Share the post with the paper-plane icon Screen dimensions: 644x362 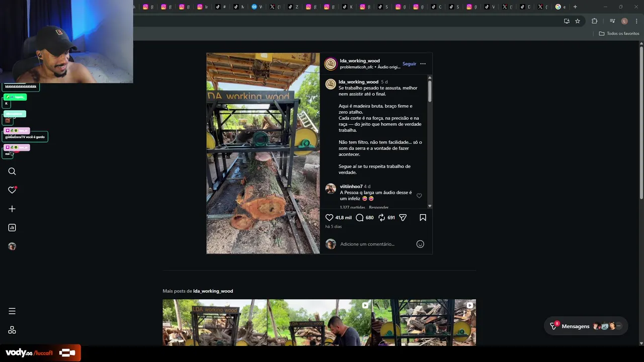(x=403, y=217)
